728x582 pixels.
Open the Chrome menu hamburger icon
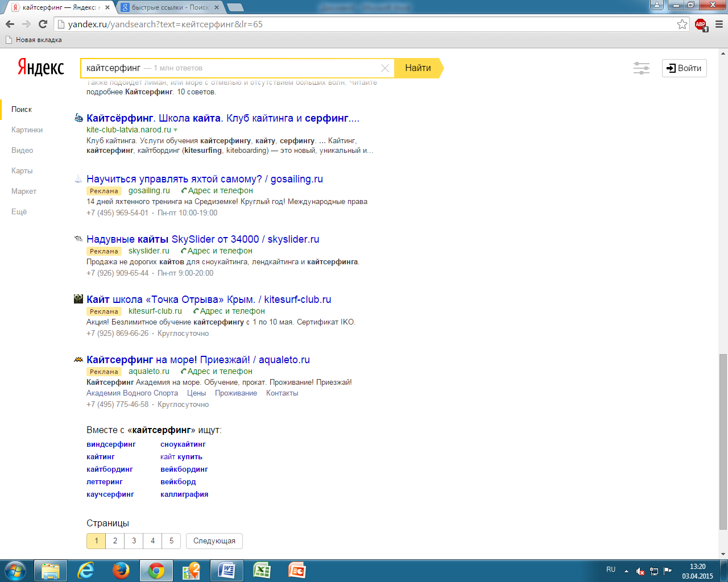click(x=718, y=24)
